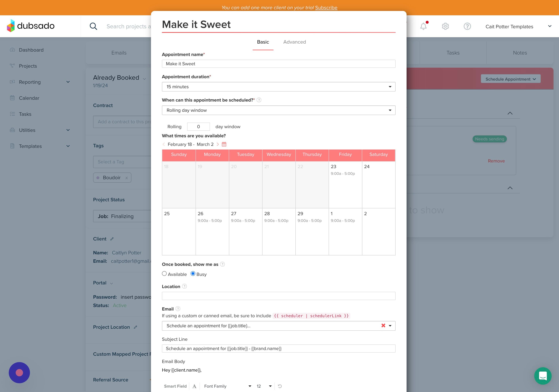
Task: Click the Location input field
Action: [278, 296]
